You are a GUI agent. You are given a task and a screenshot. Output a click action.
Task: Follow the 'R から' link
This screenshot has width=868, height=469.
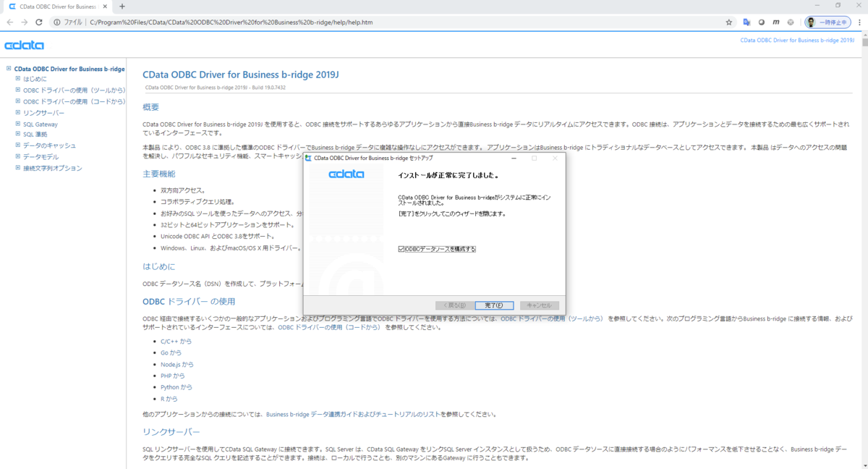pyautogui.click(x=169, y=399)
